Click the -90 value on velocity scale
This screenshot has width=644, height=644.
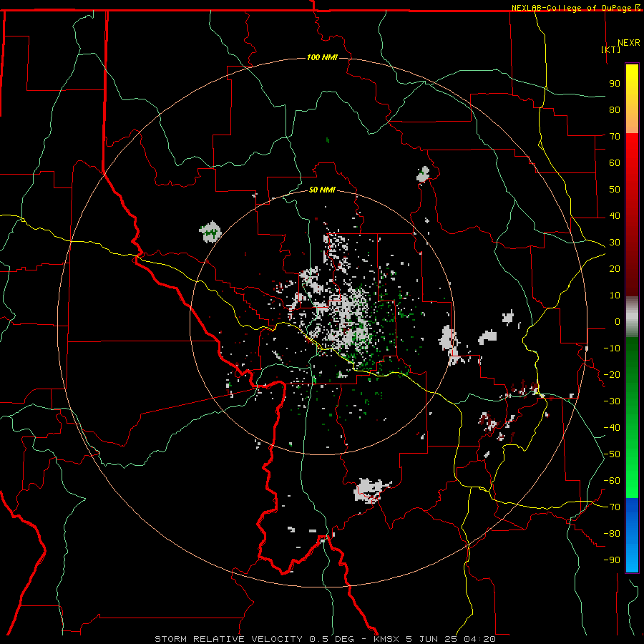(x=612, y=560)
